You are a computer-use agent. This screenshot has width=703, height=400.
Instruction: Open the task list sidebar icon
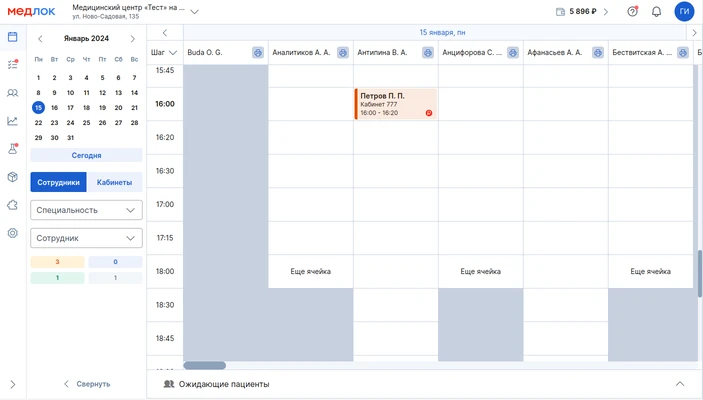pyautogui.click(x=13, y=65)
